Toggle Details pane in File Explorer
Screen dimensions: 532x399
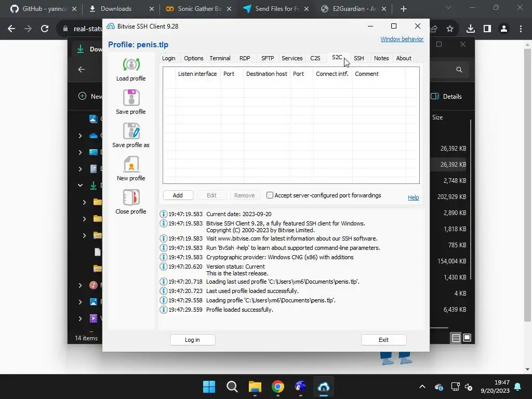(446, 96)
